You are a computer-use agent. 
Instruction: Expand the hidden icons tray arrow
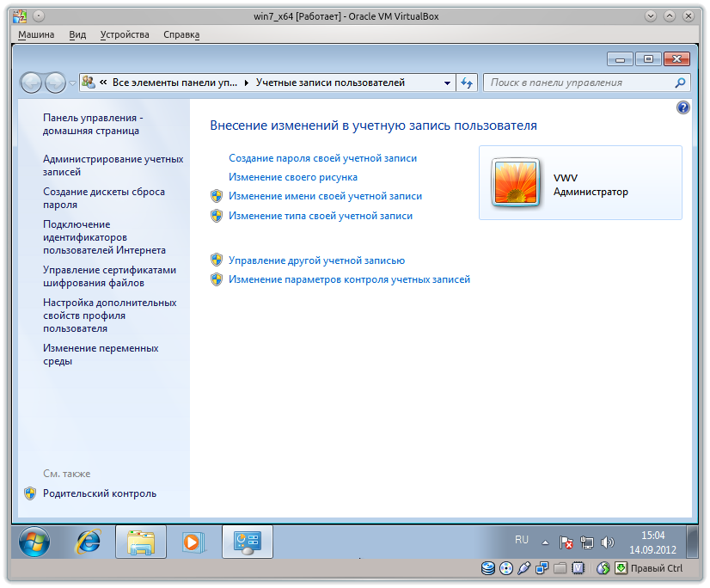pyautogui.click(x=544, y=541)
